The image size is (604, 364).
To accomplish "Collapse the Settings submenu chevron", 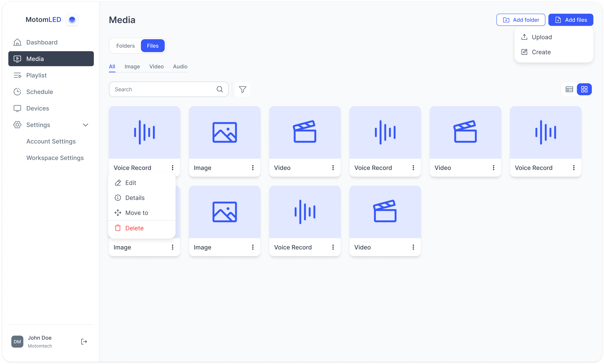I will [85, 125].
